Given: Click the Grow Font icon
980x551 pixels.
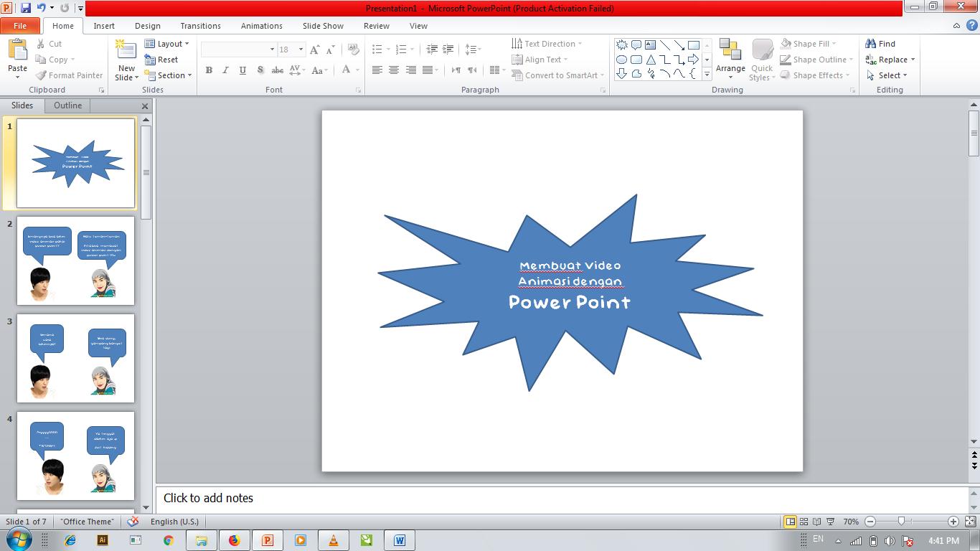Looking at the screenshot, I should click(x=315, y=50).
